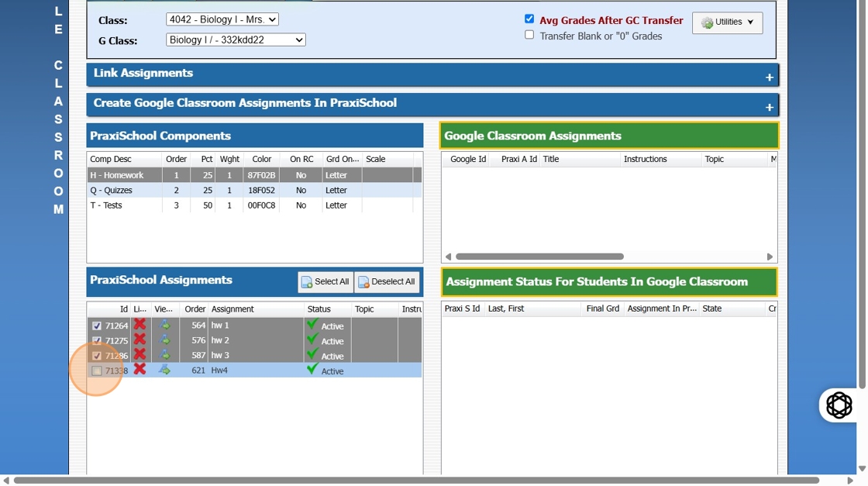Click the Instructions column header
The height and width of the screenshot is (486, 868).
pos(645,159)
